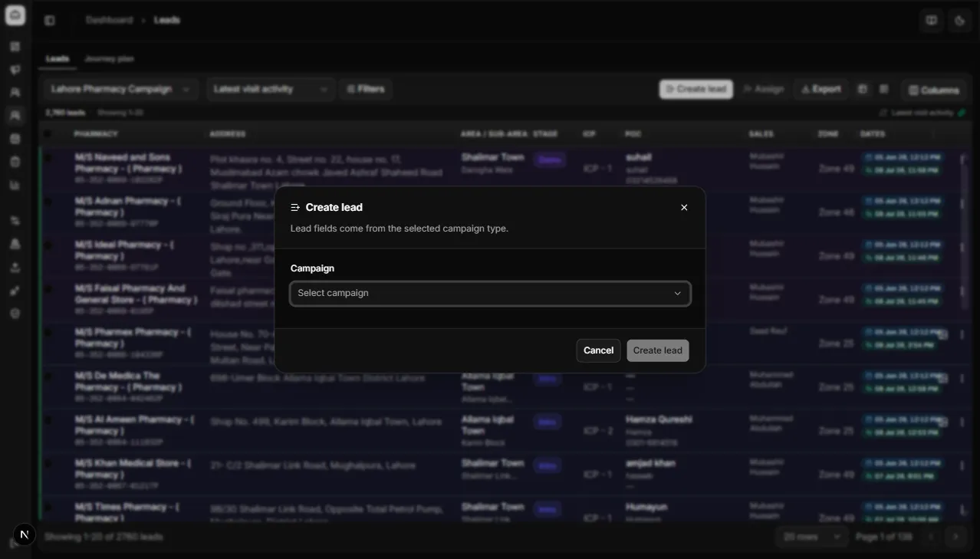Click the amjad khan POC cell
Screen dimensions: 980x559
(650, 463)
